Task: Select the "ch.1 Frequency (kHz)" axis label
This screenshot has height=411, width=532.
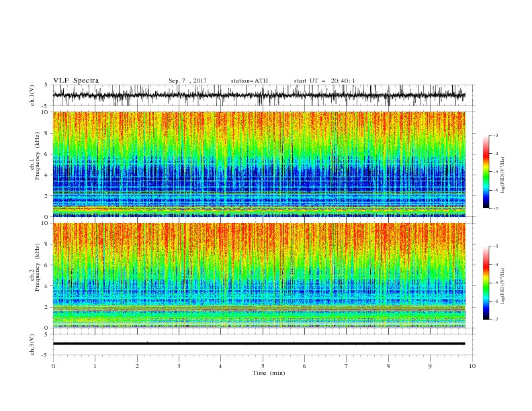Action: coord(36,156)
